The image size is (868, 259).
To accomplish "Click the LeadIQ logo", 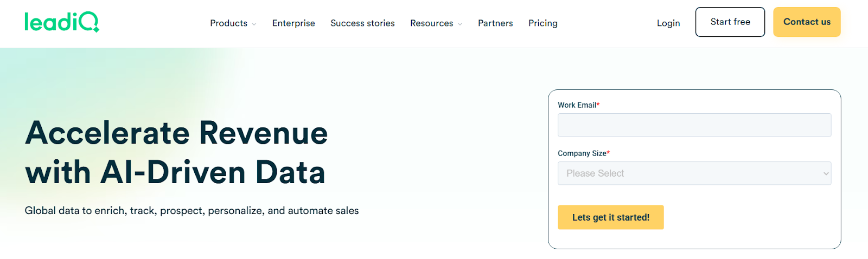I will [x=62, y=22].
